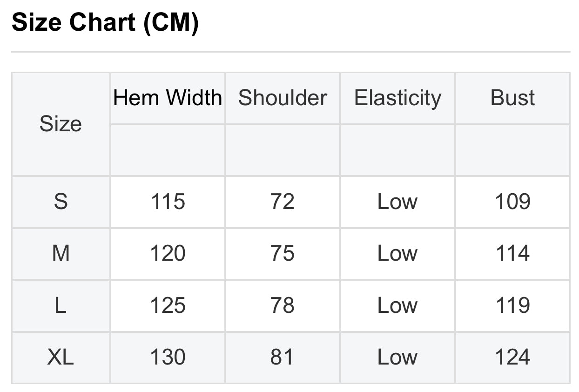The image size is (579, 392).
Task: Click bust value 119
Action: tap(512, 306)
